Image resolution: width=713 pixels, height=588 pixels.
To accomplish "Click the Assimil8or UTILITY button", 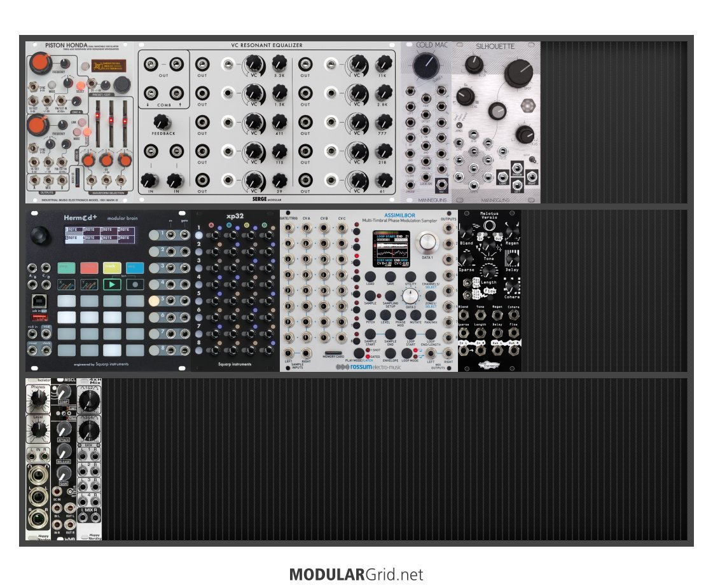I will pyautogui.click(x=410, y=277).
